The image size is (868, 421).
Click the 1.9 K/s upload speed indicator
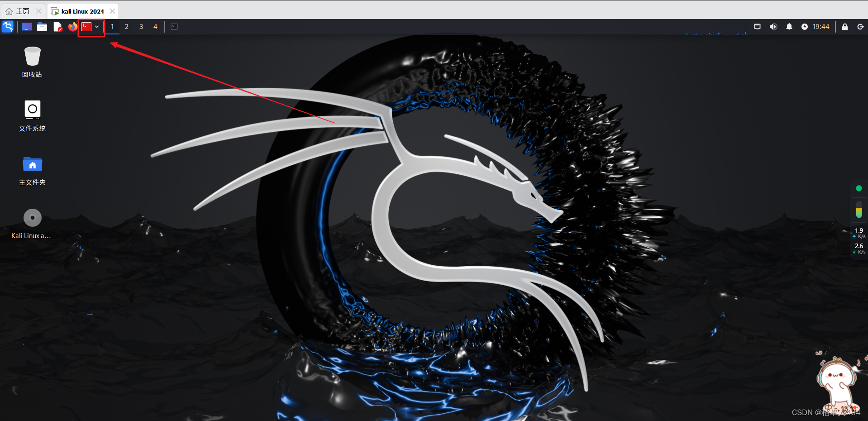[x=859, y=233]
